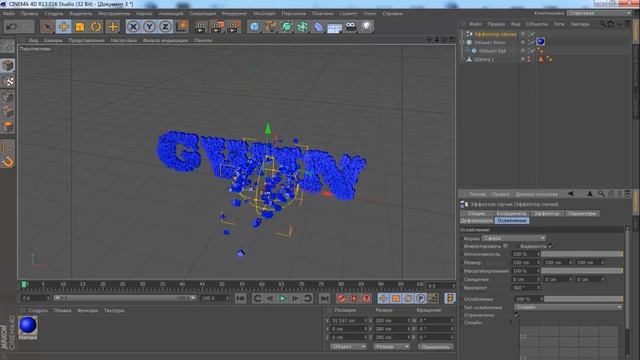The width and height of the screenshot is (640, 360).
Task: Toggle the Ограничение checkbox
Action: [517, 315]
